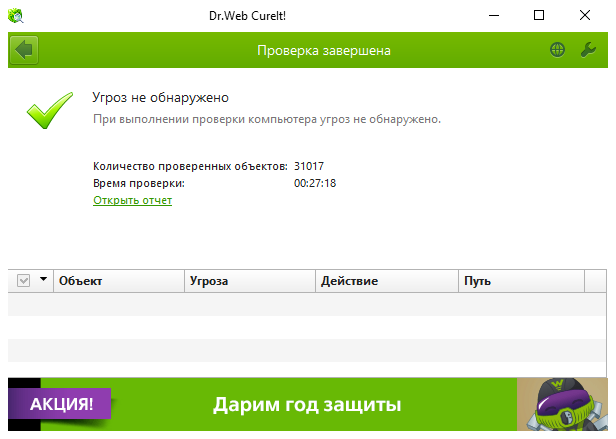Image resolution: width=616 pixels, height=439 pixels.
Task: Sort by the Путь column header
Action: pyautogui.click(x=521, y=281)
